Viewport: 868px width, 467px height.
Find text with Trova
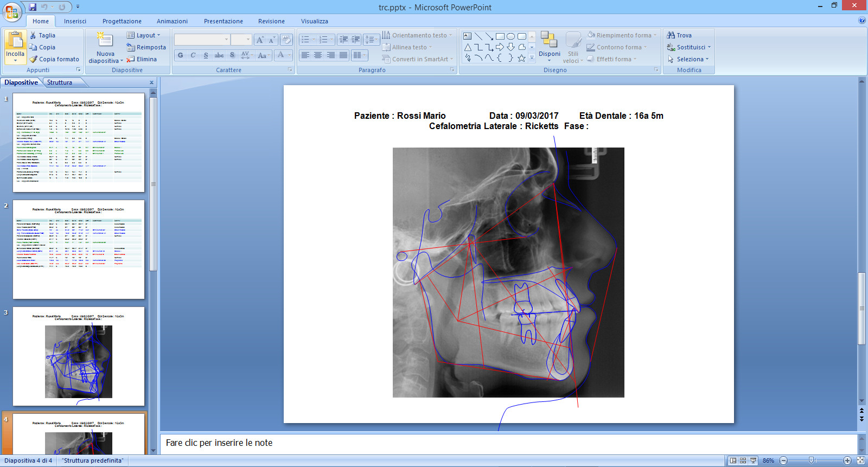click(x=679, y=35)
